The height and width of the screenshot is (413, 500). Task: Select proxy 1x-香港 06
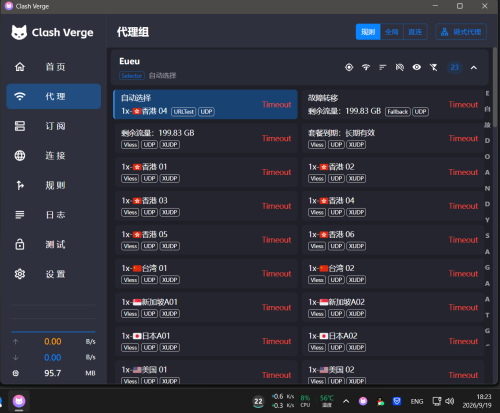click(393, 240)
